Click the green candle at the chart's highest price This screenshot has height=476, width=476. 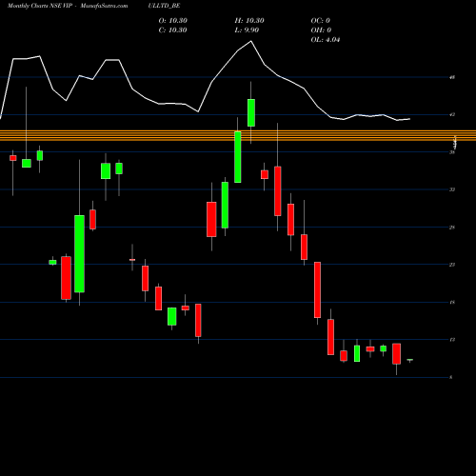coord(251,112)
